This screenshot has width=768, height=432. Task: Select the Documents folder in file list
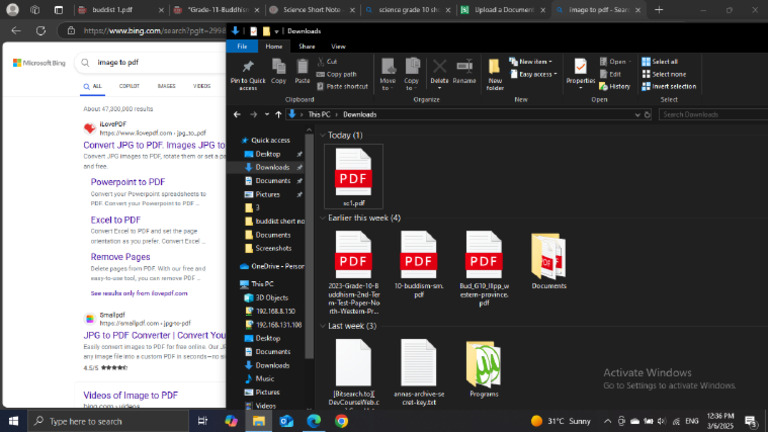[x=549, y=261]
